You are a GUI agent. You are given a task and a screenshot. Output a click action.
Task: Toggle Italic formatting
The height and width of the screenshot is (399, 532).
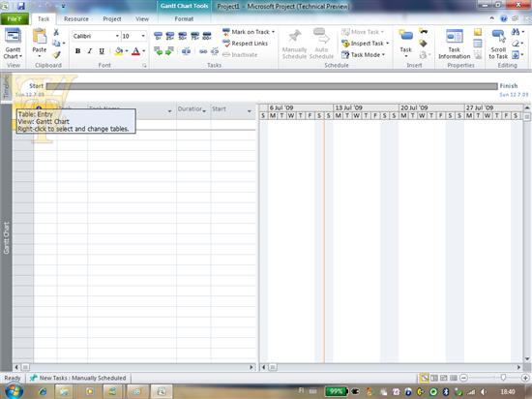(x=90, y=51)
